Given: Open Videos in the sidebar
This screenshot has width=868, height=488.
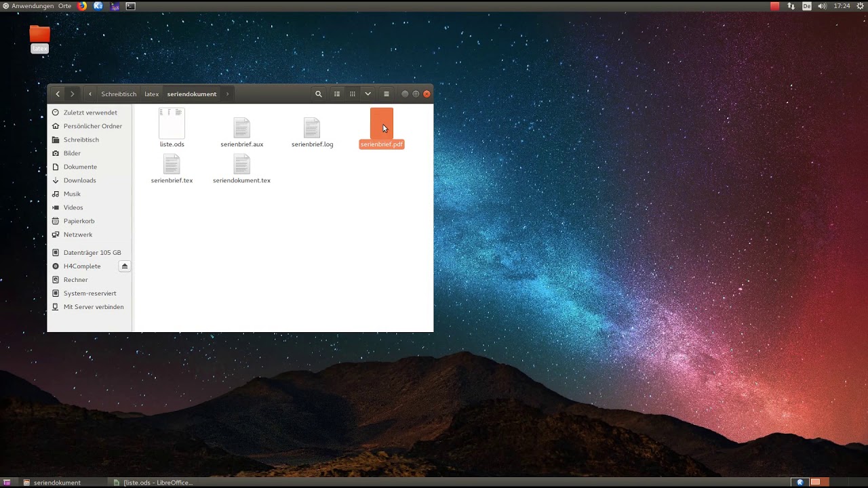Looking at the screenshot, I should click(x=90, y=207).
